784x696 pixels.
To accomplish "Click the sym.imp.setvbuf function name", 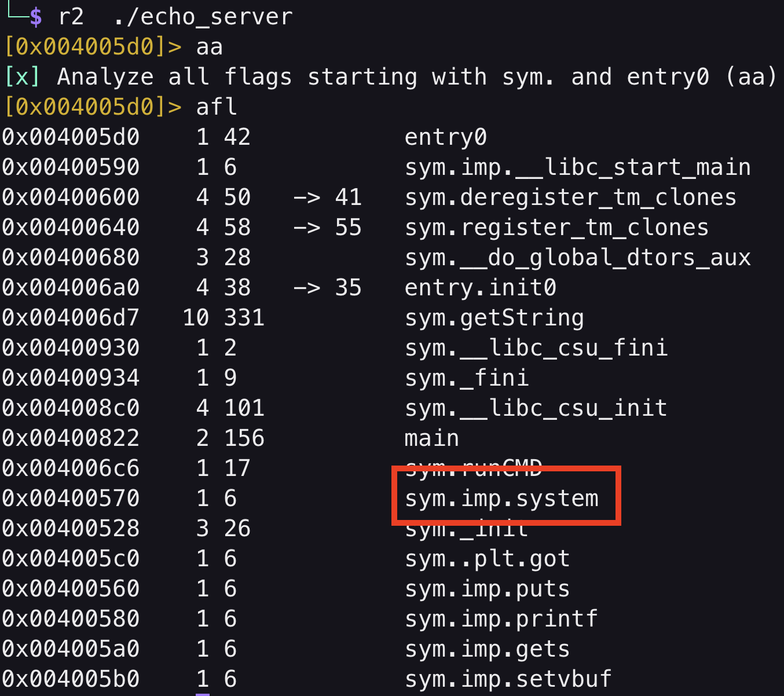I will pyautogui.click(x=508, y=679).
